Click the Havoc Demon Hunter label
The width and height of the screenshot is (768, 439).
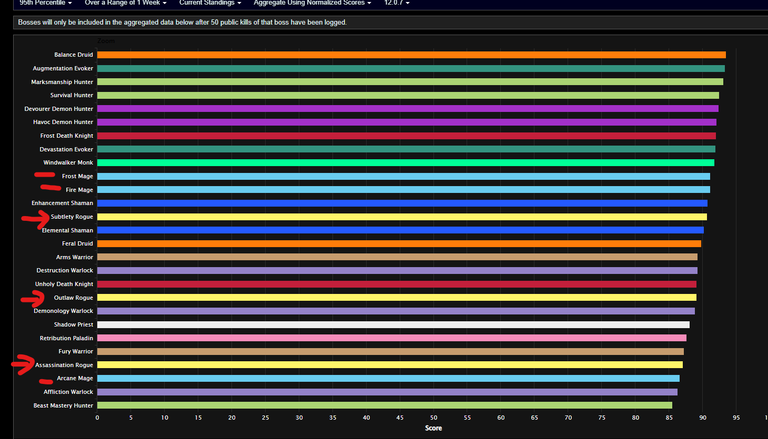tap(63, 122)
